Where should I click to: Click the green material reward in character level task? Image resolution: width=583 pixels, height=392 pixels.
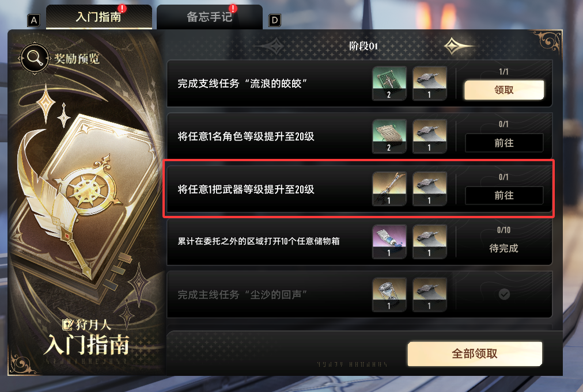point(389,136)
